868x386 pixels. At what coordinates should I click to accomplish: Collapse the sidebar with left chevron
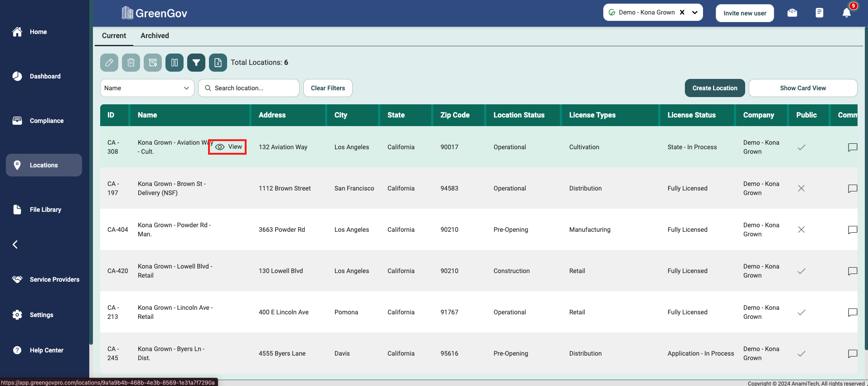[15, 244]
